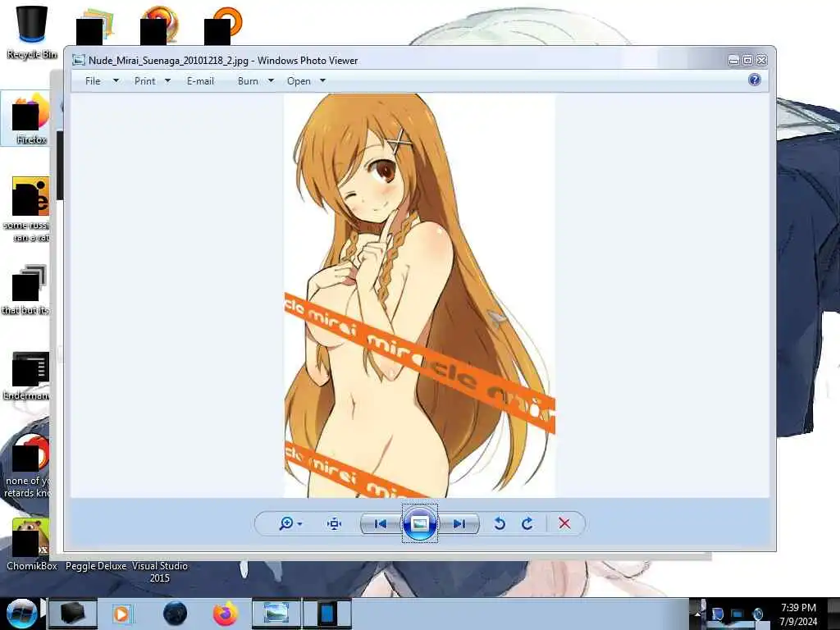
Task: Open the zoom magnifier control
Action: tap(286, 523)
